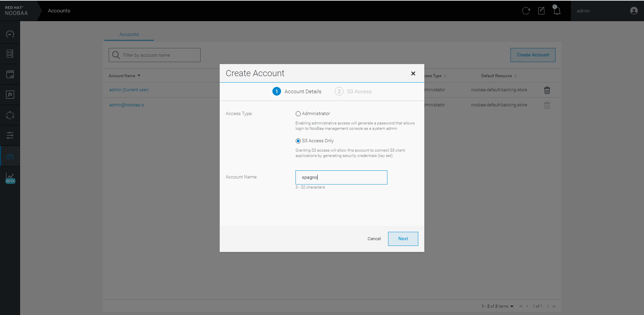Delete the admin current user account trash icon
This screenshot has width=644, height=315.
(x=547, y=90)
